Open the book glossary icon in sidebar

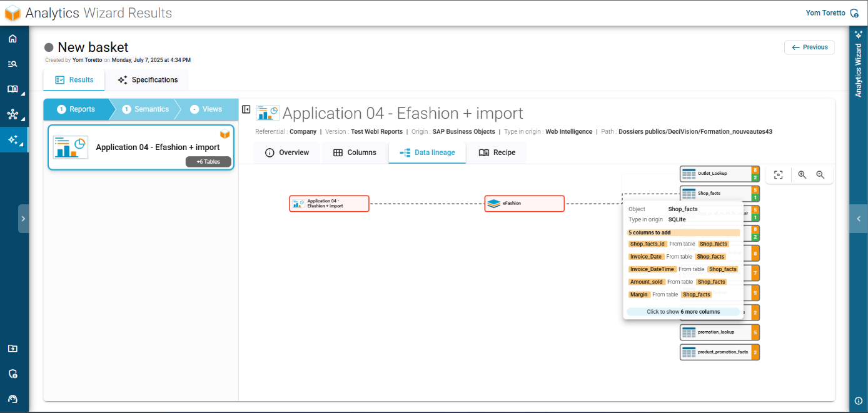click(13, 89)
